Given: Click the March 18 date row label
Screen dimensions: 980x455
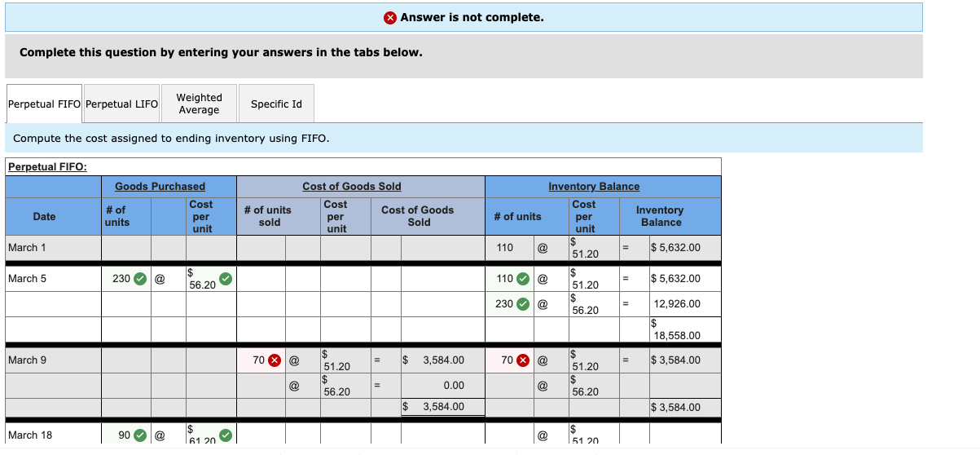Looking at the screenshot, I should point(30,435).
